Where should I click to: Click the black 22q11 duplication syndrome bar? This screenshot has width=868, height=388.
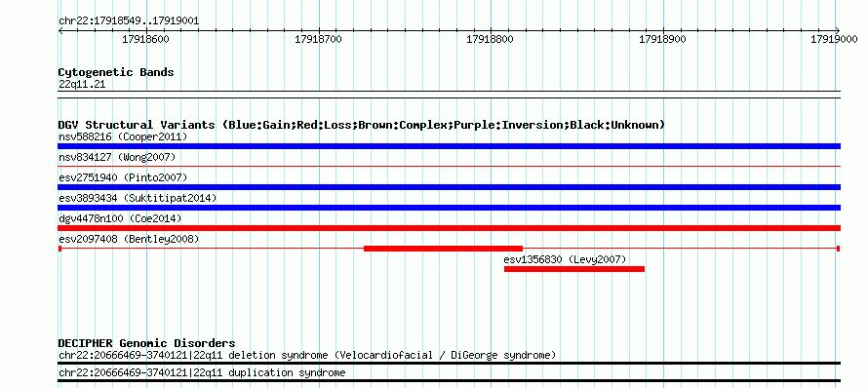(449, 381)
